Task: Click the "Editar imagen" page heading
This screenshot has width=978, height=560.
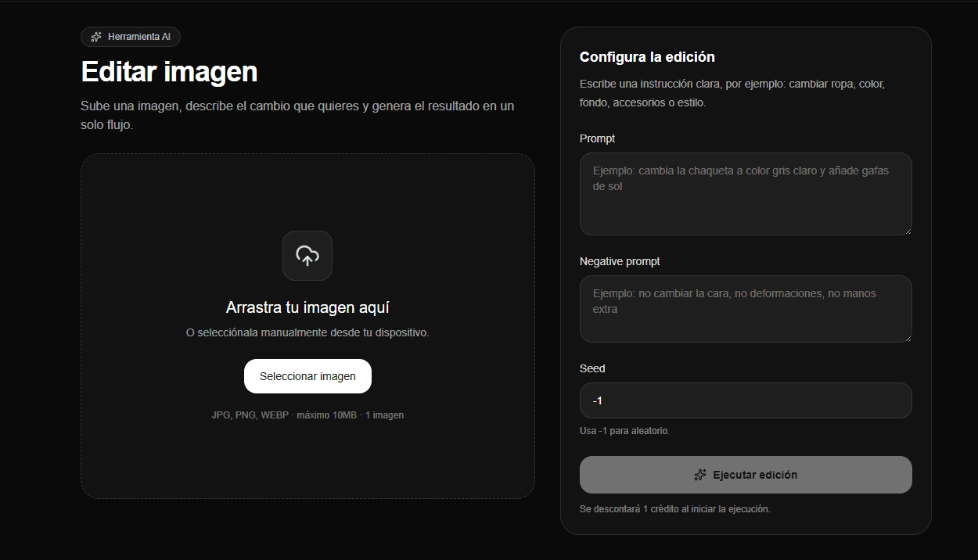Action: click(x=169, y=72)
